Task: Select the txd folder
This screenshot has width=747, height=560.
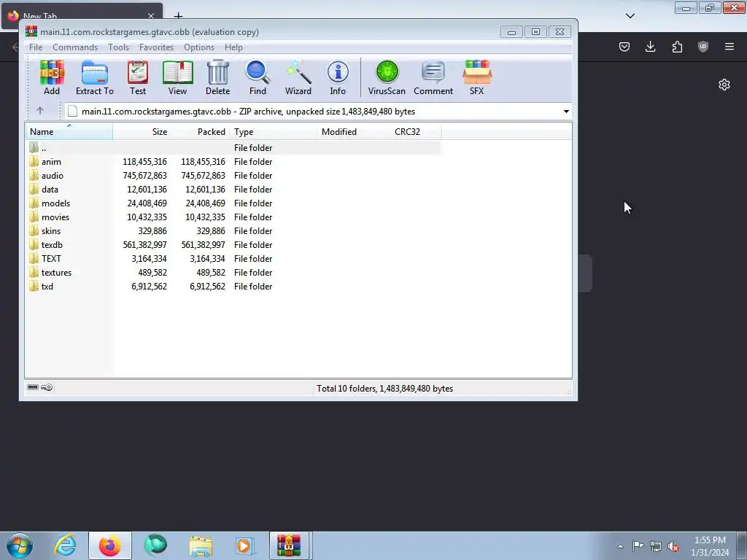Action: 47,286
